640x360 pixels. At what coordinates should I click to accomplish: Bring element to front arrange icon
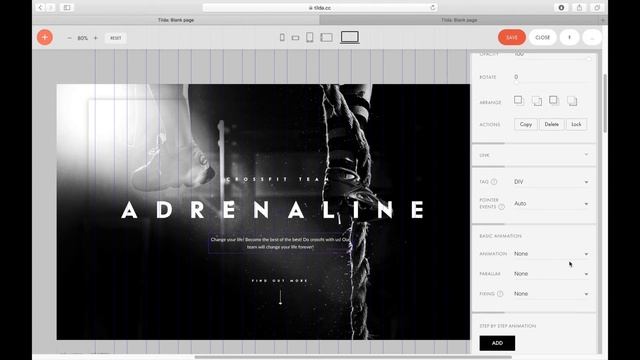519,100
